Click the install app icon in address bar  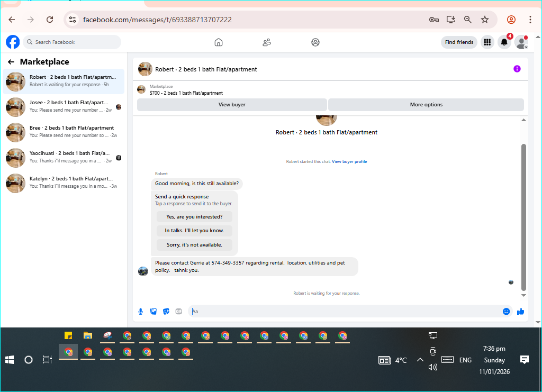451,20
